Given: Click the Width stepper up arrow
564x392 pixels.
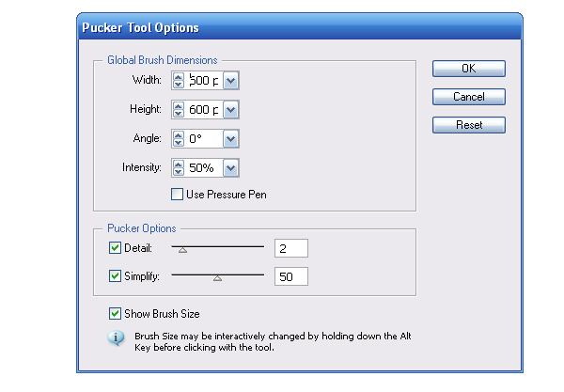Looking at the screenshot, I should coord(179,76).
